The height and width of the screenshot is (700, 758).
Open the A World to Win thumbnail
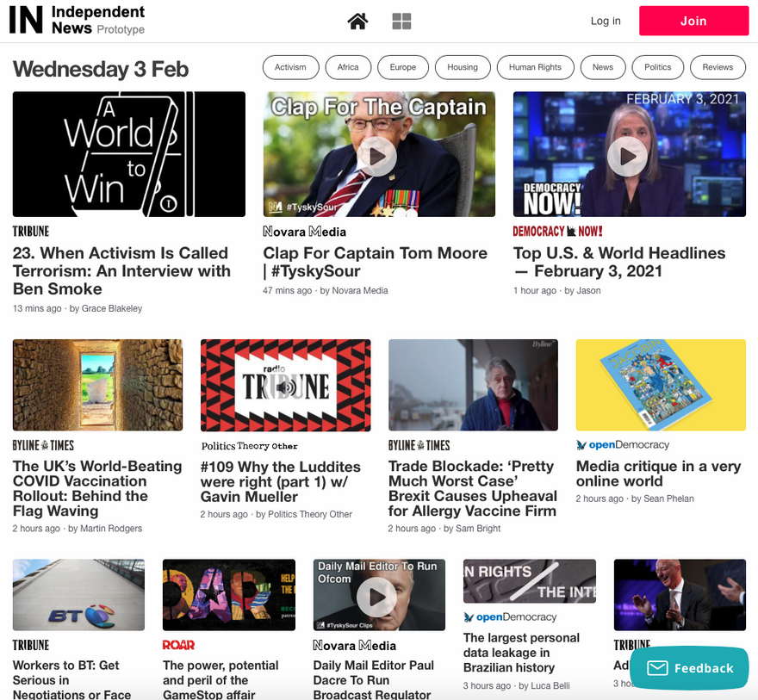click(x=128, y=154)
